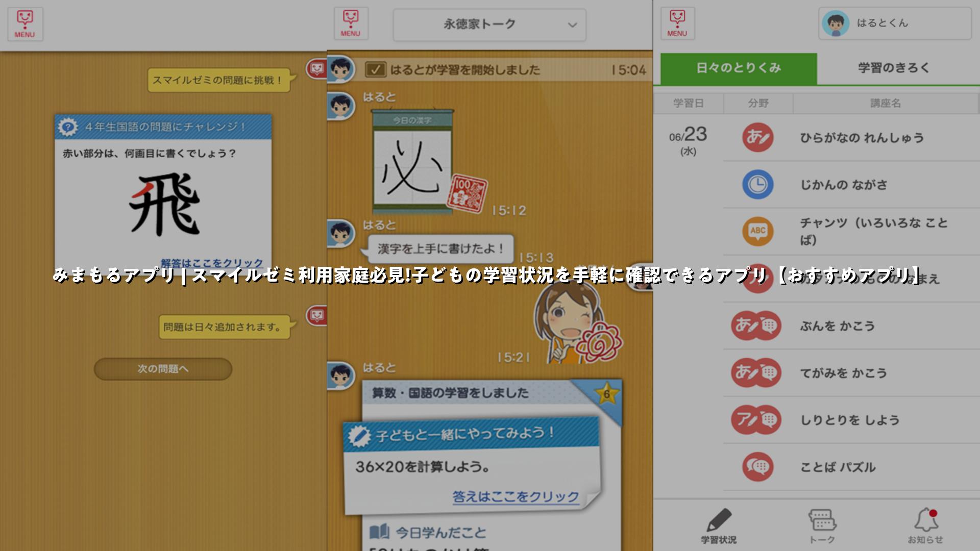Open the トーク bottom tab icon
This screenshot has height=551, width=980.
coord(822,525)
